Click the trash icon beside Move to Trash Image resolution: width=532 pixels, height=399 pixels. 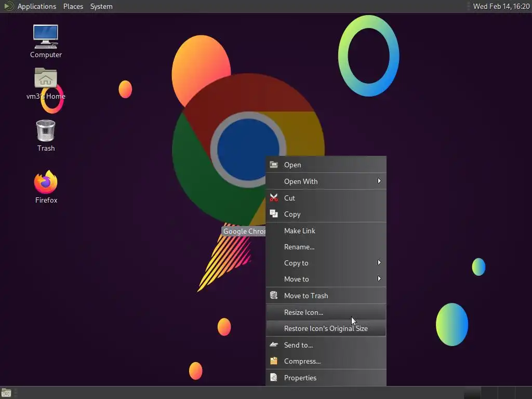click(274, 296)
